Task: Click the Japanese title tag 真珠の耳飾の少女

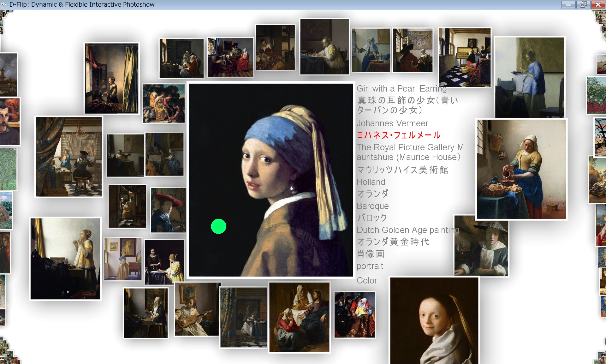Action: tap(407, 105)
